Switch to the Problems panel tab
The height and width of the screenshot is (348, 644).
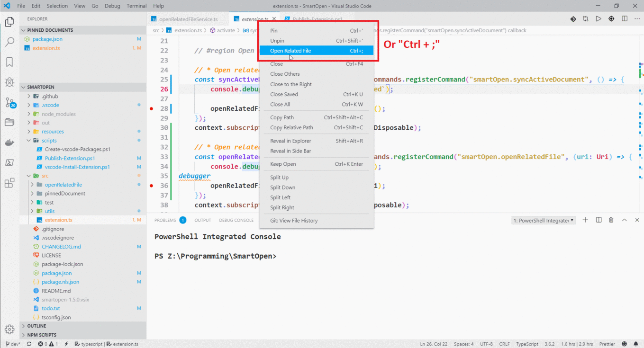170,220
